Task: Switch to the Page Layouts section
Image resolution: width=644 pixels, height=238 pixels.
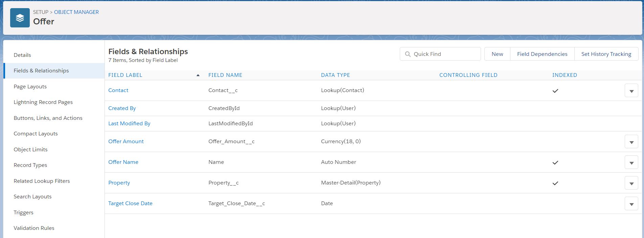Action: [x=30, y=87]
